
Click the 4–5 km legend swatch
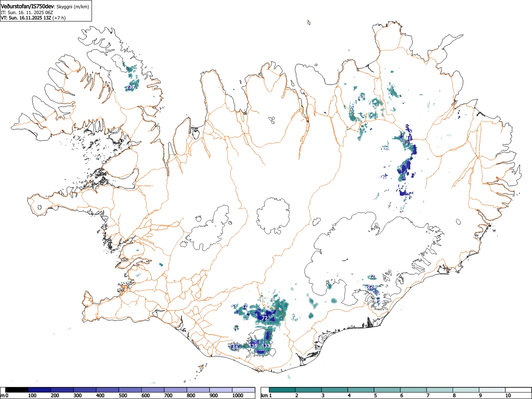pos(361,390)
